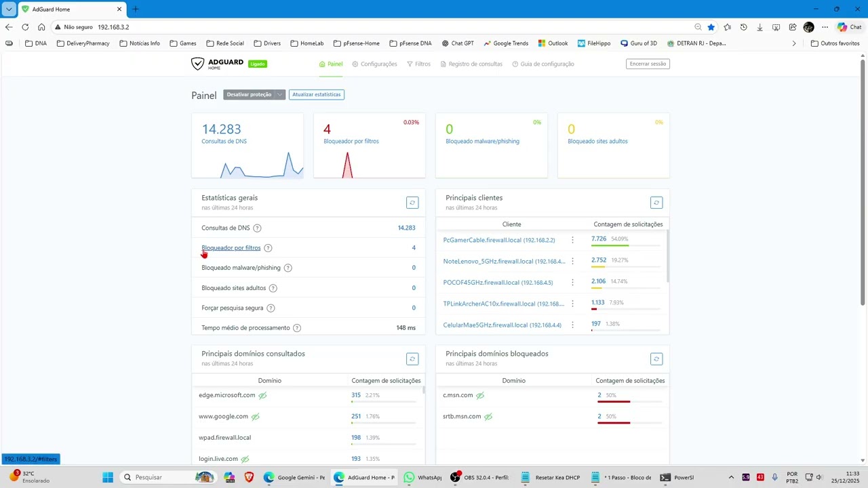Expand more bookmarks chevron
The width and height of the screenshot is (868, 488).
(x=794, y=43)
